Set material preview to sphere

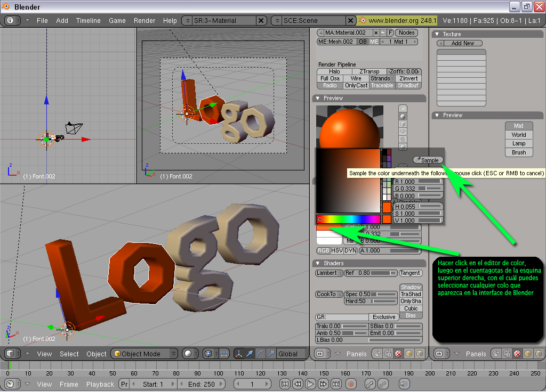pos(403,117)
